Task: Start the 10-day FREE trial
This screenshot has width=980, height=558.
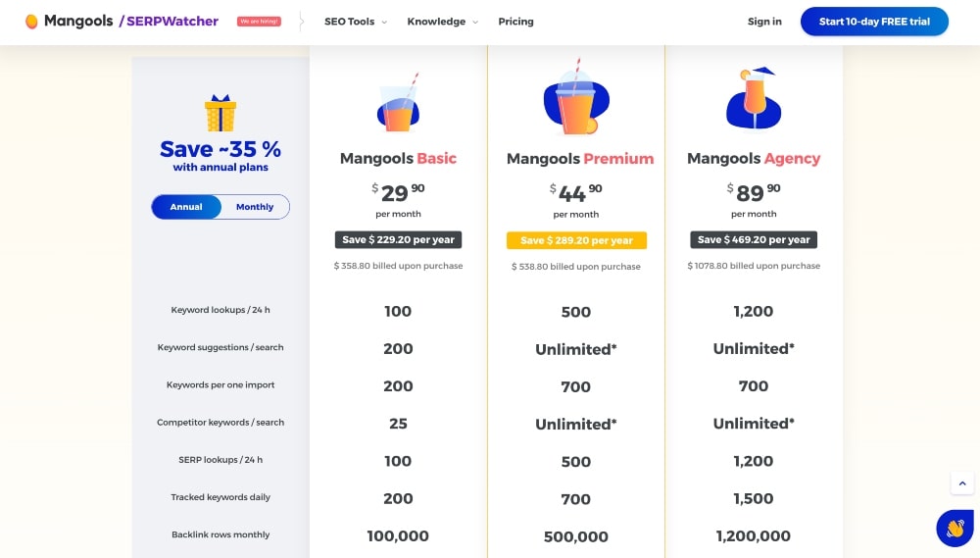Action: click(874, 22)
